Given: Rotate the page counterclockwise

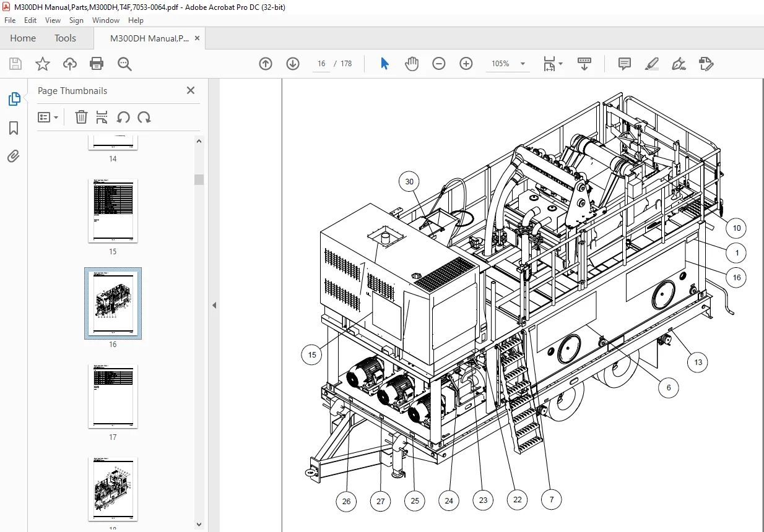Looking at the screenshot, I should coord(123,117).
